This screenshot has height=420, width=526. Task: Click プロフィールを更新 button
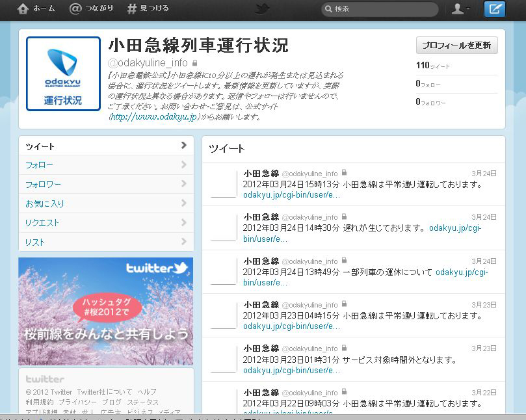456,46
